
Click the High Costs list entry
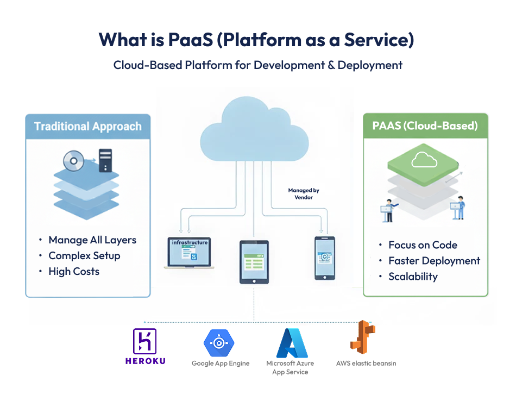pyautogui.click(x=74, y=271)
